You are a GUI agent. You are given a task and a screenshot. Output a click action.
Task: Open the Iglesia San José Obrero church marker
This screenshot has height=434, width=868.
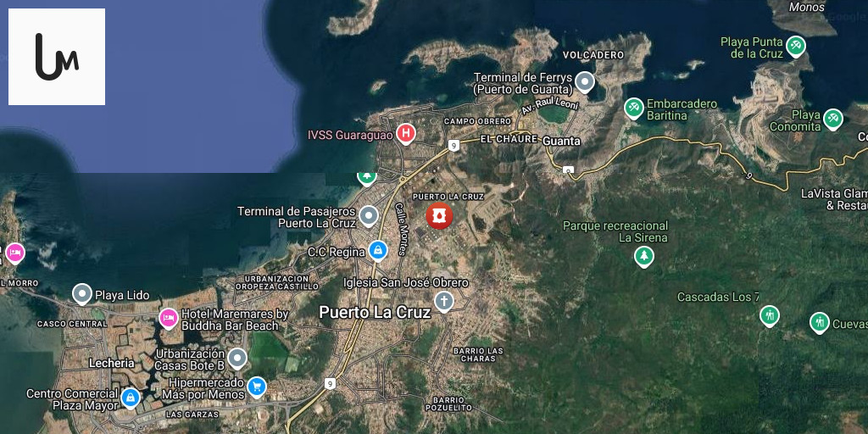pyautogui.click(x=443, y=302)
